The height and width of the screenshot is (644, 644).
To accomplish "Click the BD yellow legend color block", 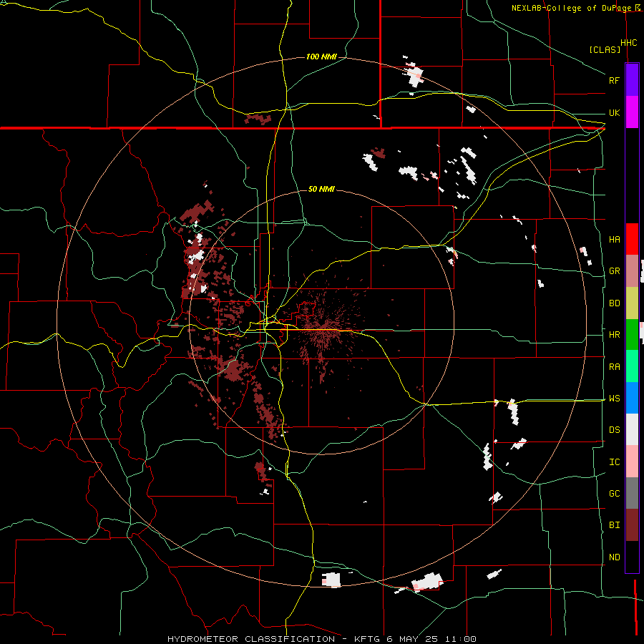I will tap(632, 303).
